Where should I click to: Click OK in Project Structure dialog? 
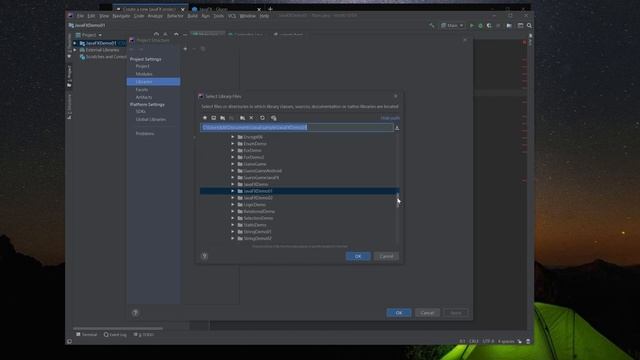[x=399, y=313]
